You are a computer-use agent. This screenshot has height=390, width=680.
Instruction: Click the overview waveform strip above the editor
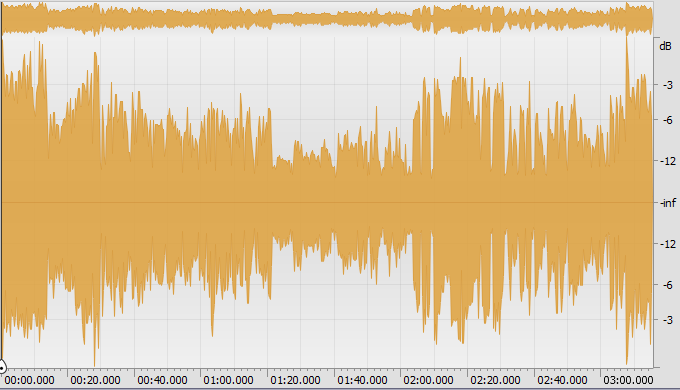(327, 18)
